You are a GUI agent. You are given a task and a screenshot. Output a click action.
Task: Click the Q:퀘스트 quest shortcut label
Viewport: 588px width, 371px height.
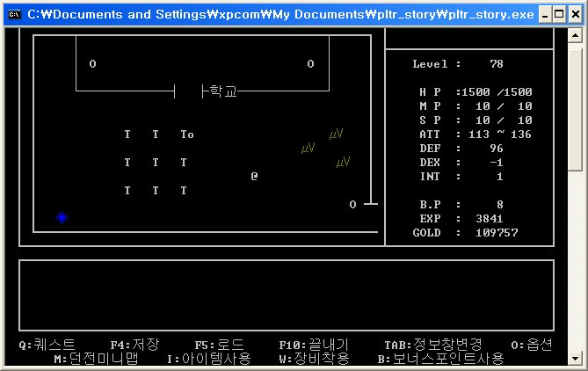pos(47,345)
